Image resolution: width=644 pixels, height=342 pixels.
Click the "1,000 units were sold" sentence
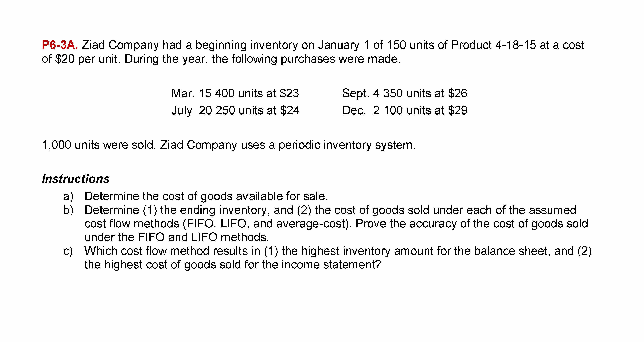pyautogui.click(x=99, y=145)
